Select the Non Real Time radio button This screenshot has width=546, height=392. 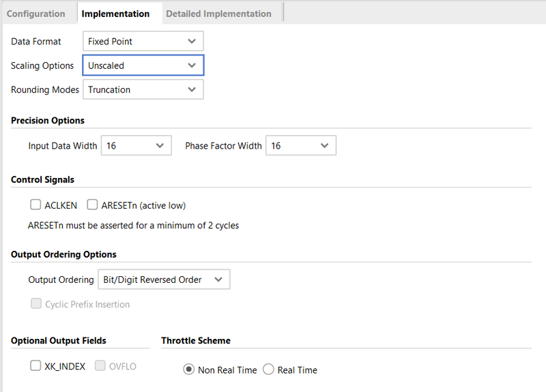point(188,370)
